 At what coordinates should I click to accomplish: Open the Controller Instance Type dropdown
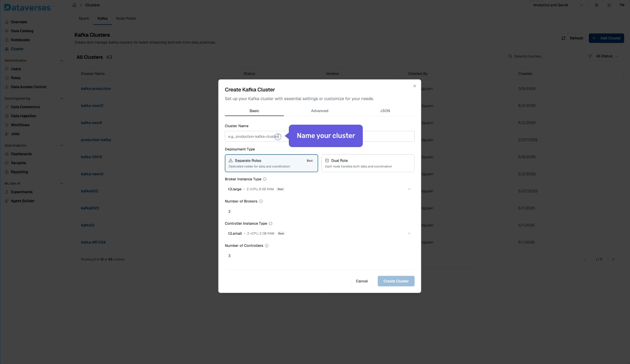click(x=320, y=234)
